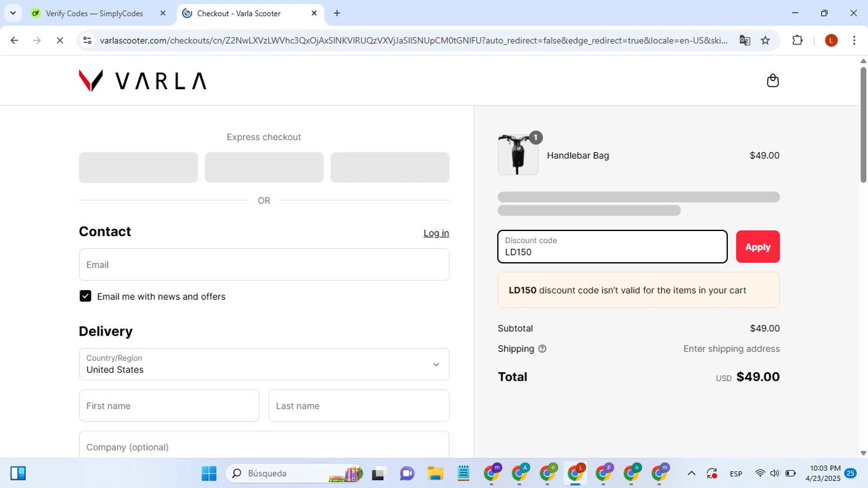
Task: Go back to previous page
Action: (x=14, y=41)
